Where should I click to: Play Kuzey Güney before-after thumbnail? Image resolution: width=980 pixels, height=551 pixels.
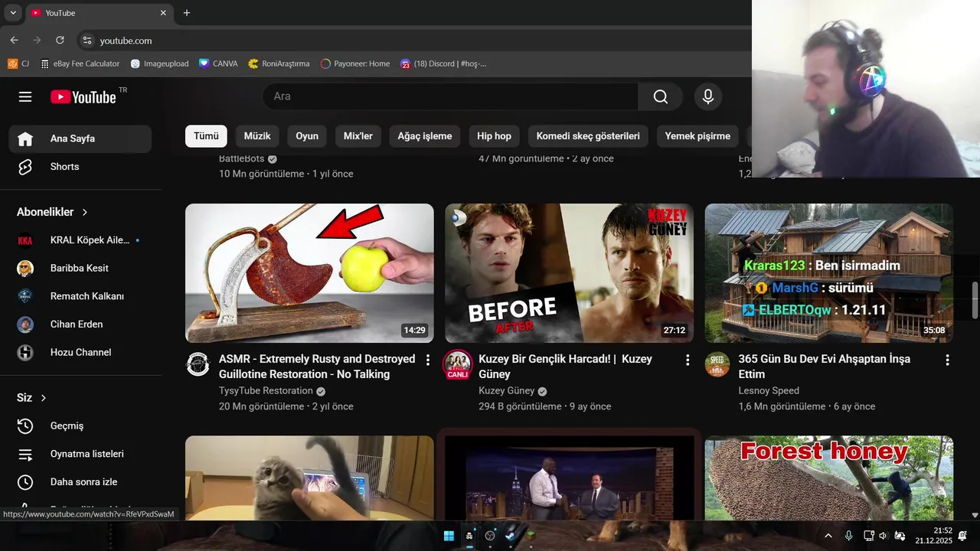pyautogui.click(x=569, y=273)
